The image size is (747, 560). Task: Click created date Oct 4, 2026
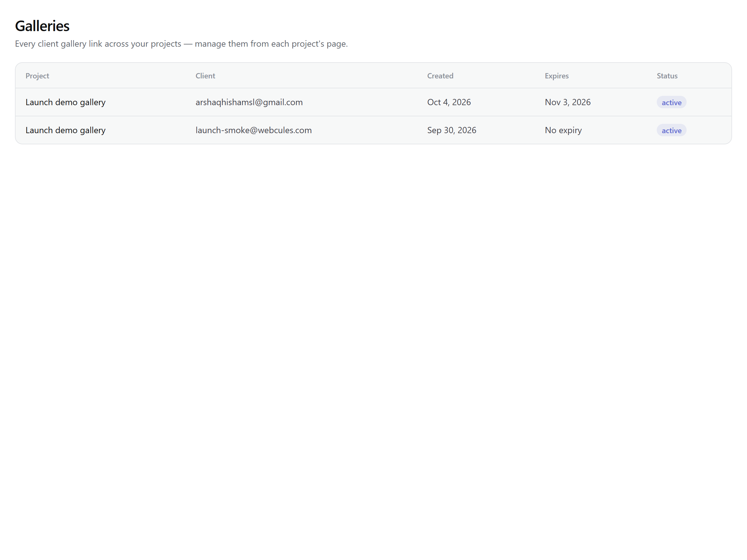click(449, 102)
